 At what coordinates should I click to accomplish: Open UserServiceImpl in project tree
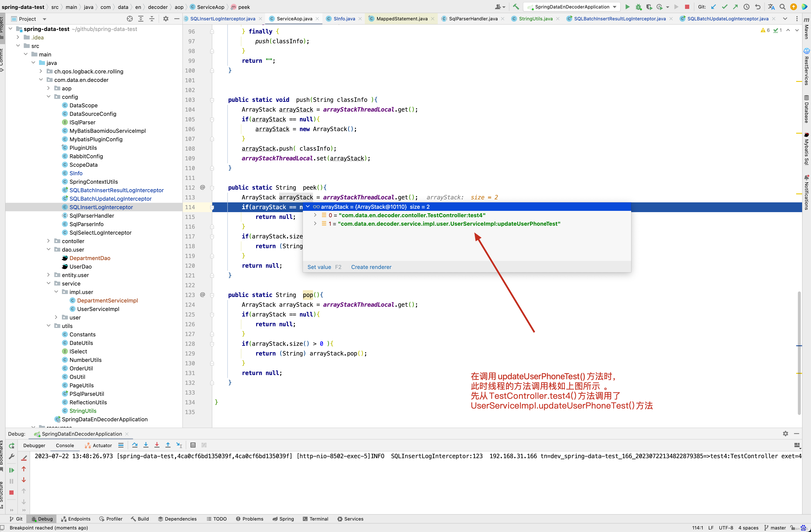coord(98,309)
